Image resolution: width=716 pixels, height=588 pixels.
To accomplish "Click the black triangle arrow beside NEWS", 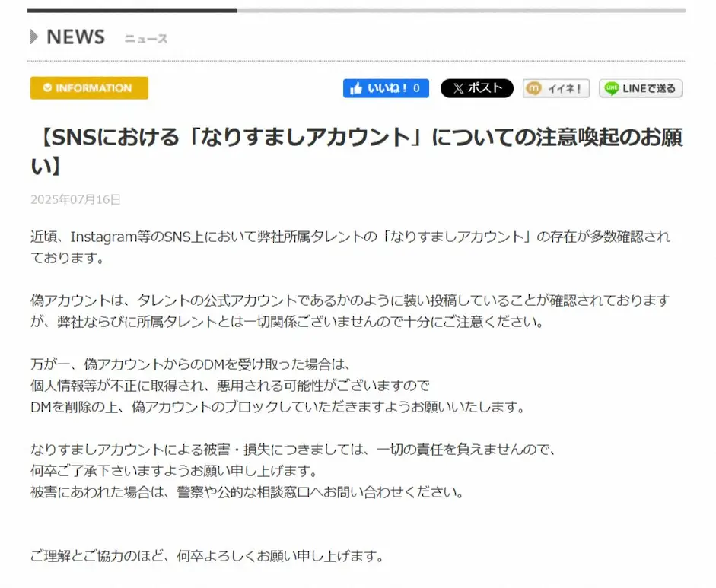I will (34, 37).
